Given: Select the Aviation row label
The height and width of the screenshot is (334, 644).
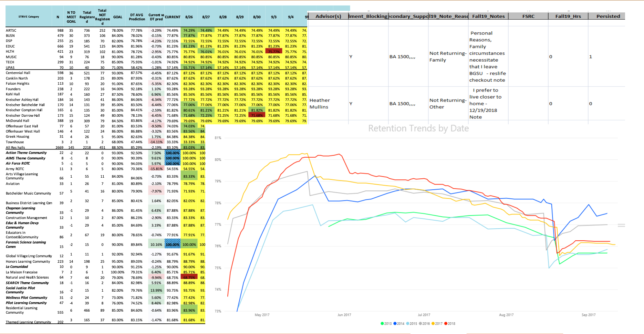Looking at the screenshot, I should pos(13,184).
